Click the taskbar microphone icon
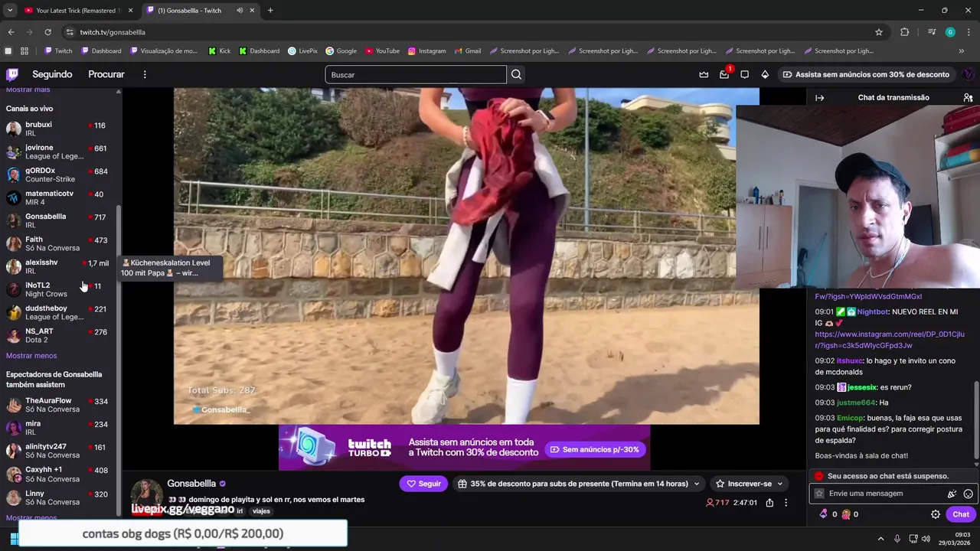This screenshot has width=980, height=551. 897,539
